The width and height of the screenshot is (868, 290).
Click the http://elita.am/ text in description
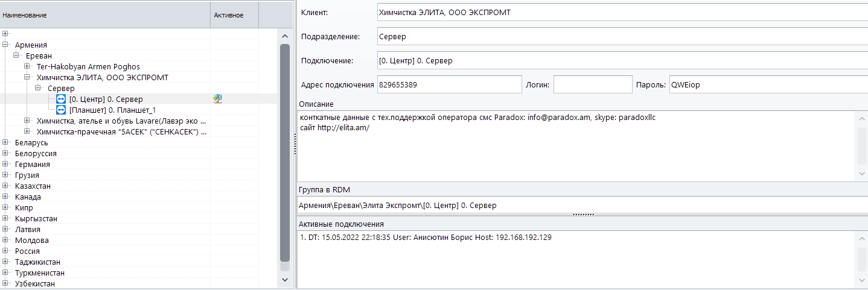[343, 128]
